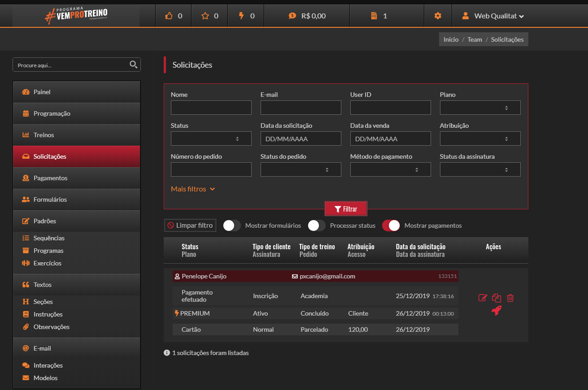Click the red rocket icon in Ações
Screen dimensions: 588x390
pos(496,311)
